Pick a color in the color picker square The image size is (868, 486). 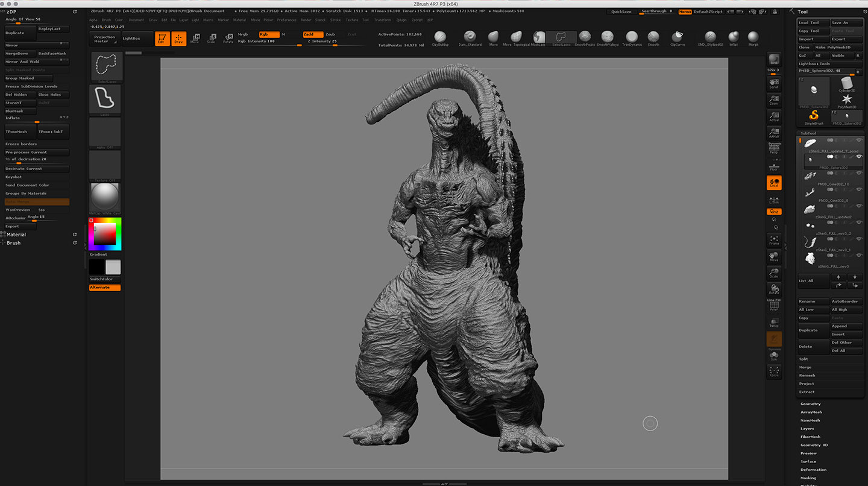pyautogui.click(x=105, y=235)
